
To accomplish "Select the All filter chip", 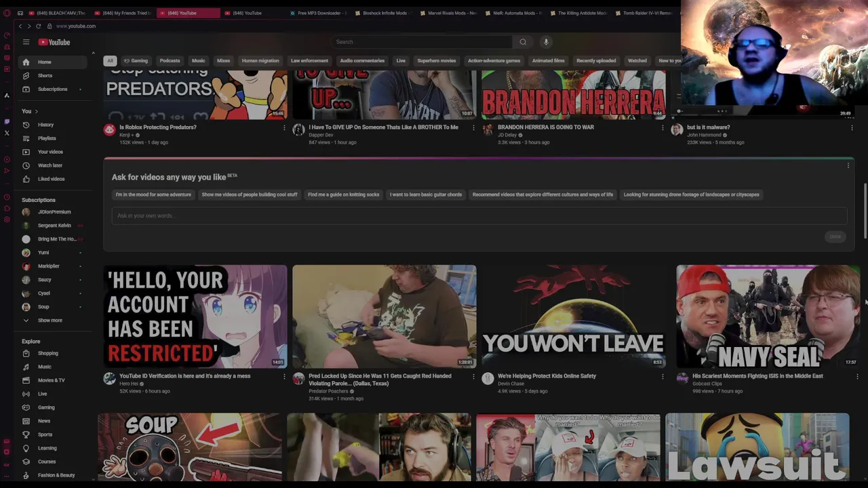I will tap(110, 60).
